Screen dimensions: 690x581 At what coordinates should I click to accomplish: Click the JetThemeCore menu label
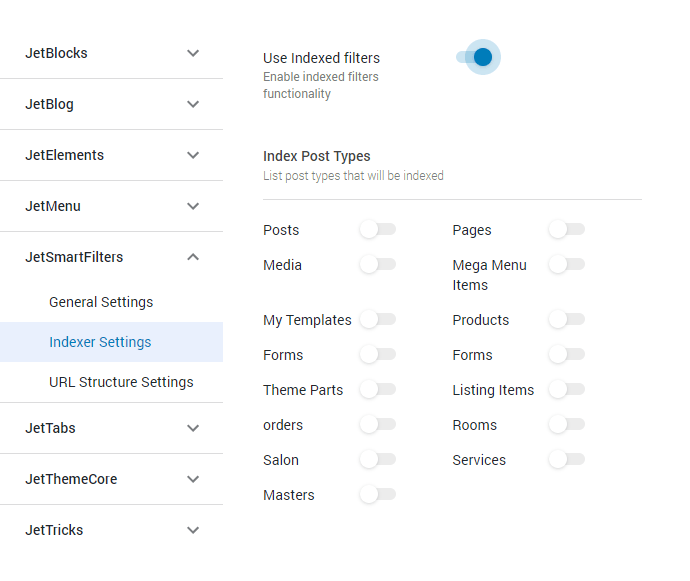pyautogui.click(x=71, y=479)
